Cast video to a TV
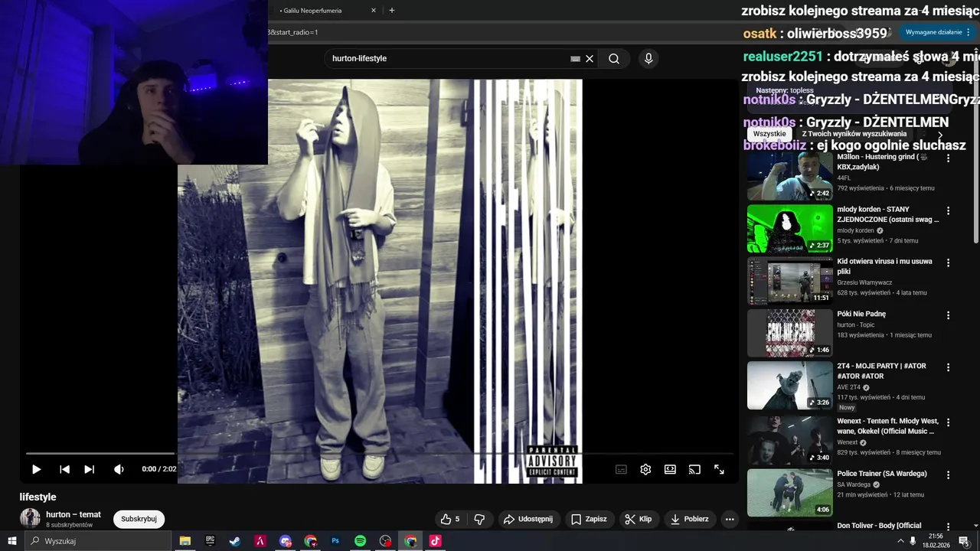980x551 pixels. (694, 469)
